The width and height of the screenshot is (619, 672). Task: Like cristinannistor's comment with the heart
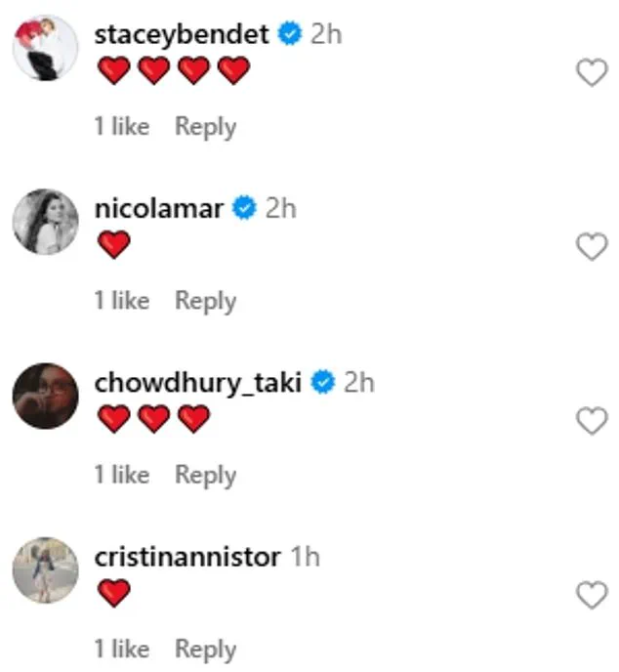click(593, 595)
